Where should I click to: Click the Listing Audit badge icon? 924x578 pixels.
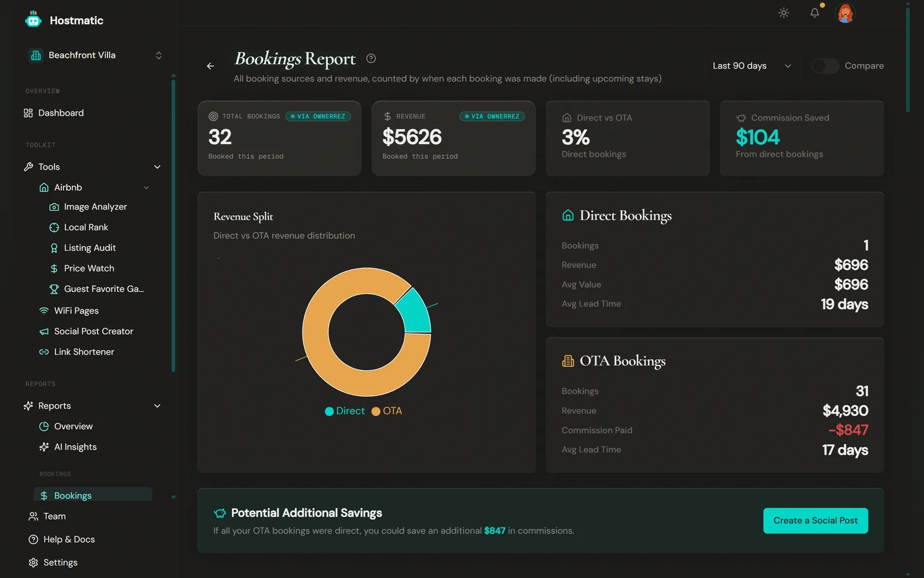pos(54,248)
